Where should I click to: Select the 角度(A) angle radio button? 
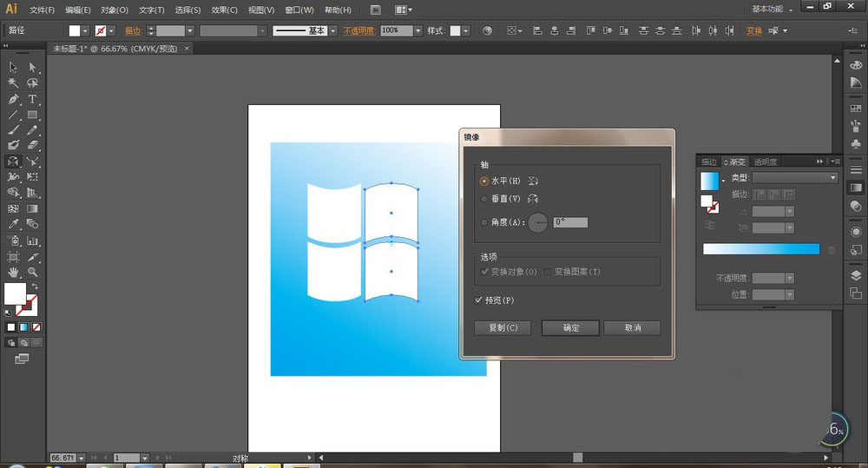tap(483, 222)
